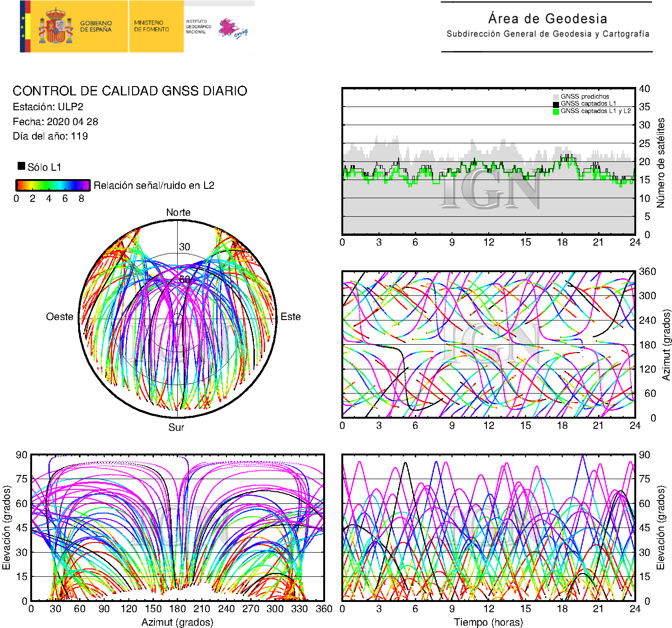Click the Spanish coat of arms emblem
This screenshot has width=672, height=628.
click(56, 27)
